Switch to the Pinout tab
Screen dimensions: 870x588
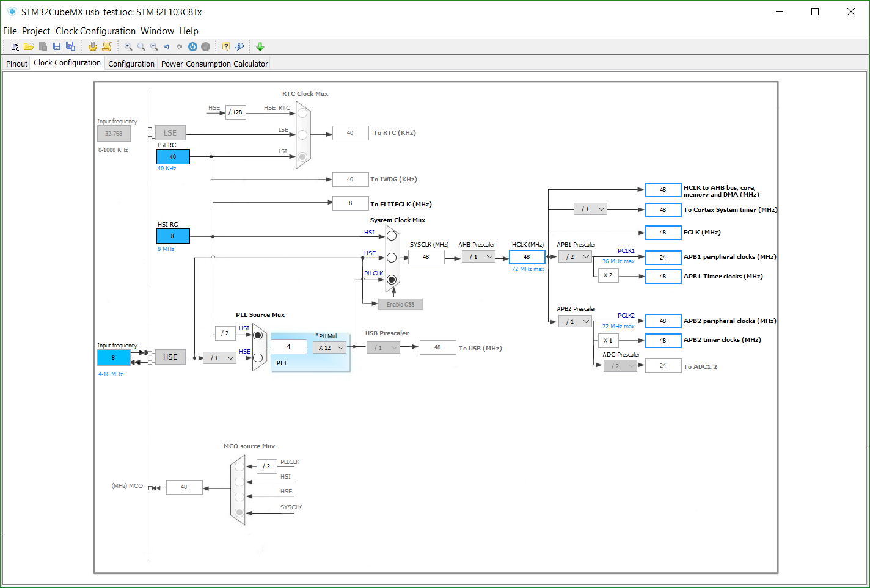tap(17, 64)
